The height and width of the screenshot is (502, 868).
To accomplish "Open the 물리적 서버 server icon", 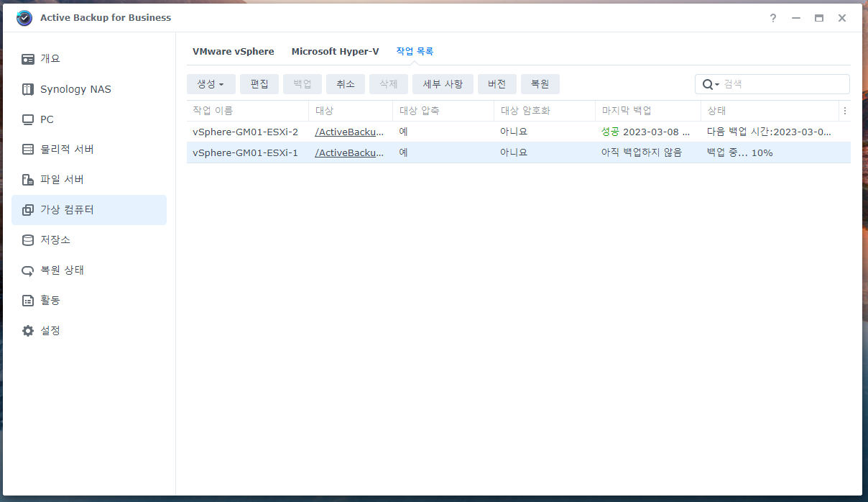I will (x=28, y=150).
